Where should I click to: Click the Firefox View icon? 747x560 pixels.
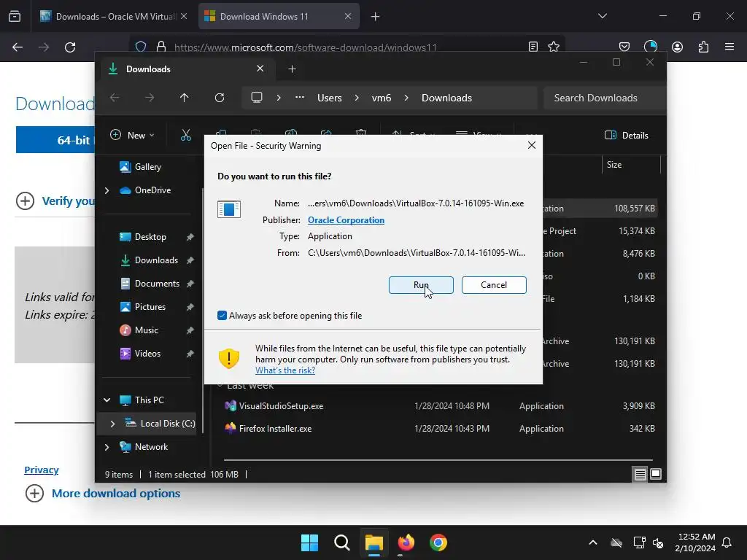tap(15, 17)
